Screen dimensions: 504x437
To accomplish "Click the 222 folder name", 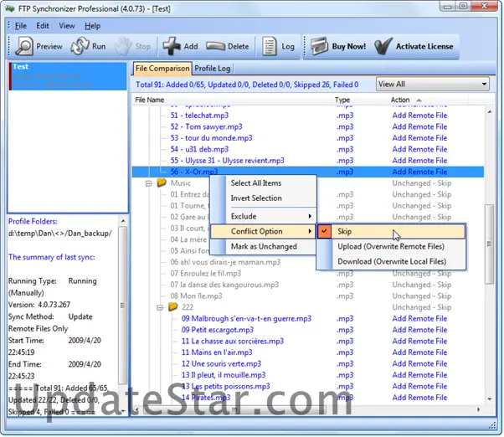I will 188,307.
